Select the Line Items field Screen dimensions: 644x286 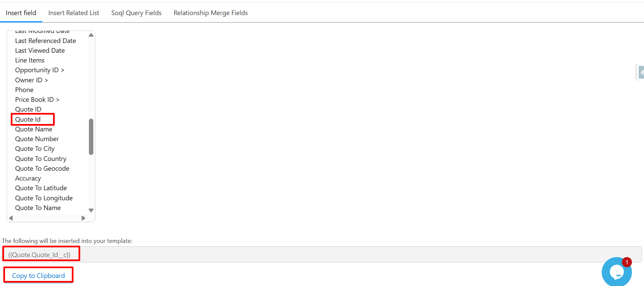30,60
